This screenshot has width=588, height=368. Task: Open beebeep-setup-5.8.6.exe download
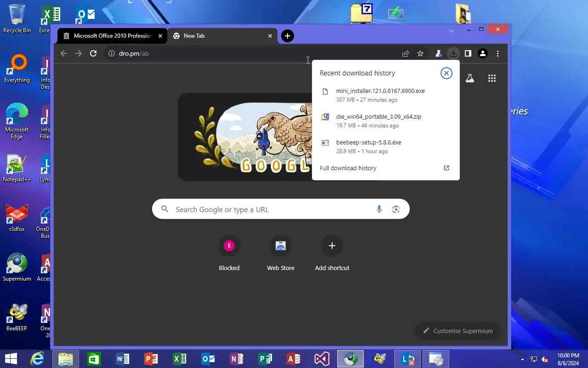(x=385, y=146)
